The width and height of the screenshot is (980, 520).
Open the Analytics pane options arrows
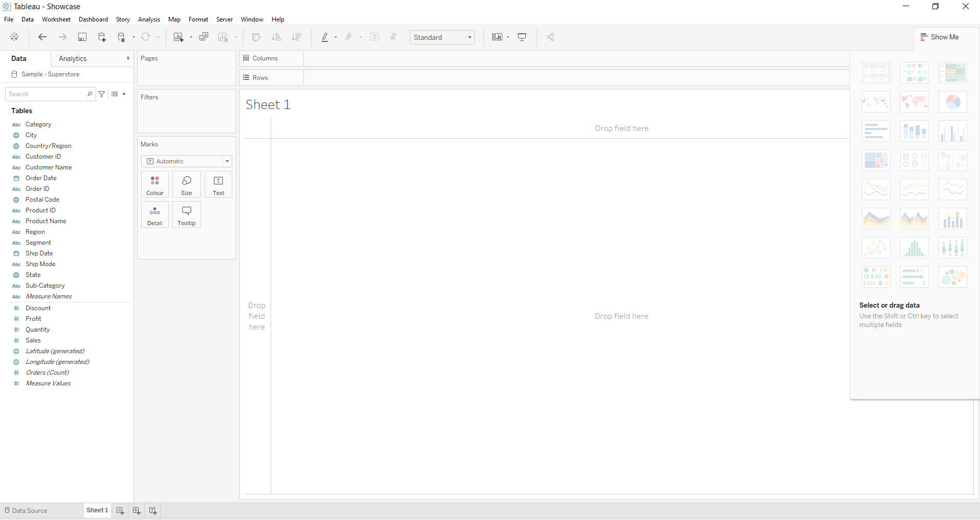(128, 58)
